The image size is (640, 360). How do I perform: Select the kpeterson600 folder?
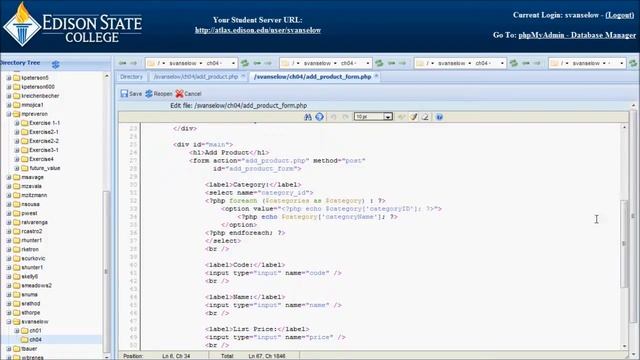coord(38,87)
